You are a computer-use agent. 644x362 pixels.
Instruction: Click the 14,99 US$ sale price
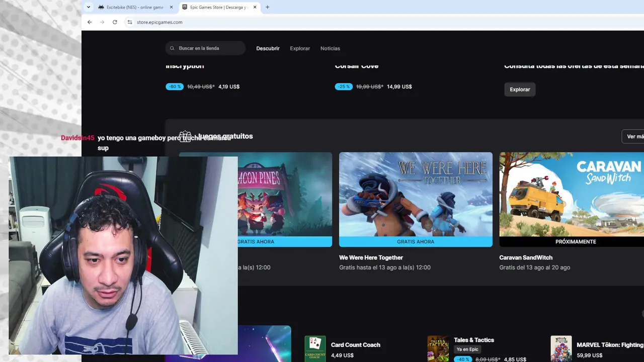pyautogui.click(x=399, y=86)
